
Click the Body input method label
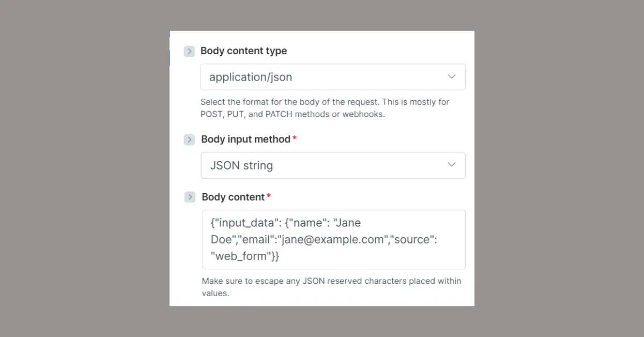click(245, 139)
